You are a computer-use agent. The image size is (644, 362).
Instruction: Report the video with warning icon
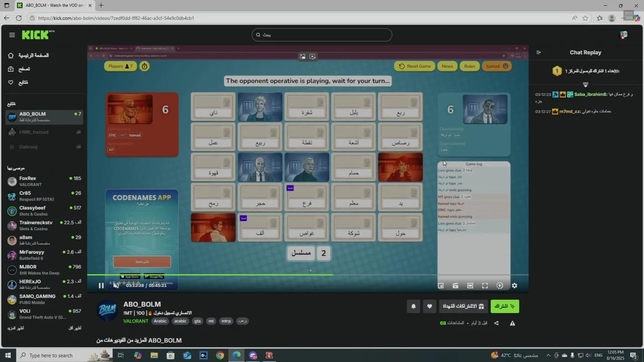click(512, 323)
